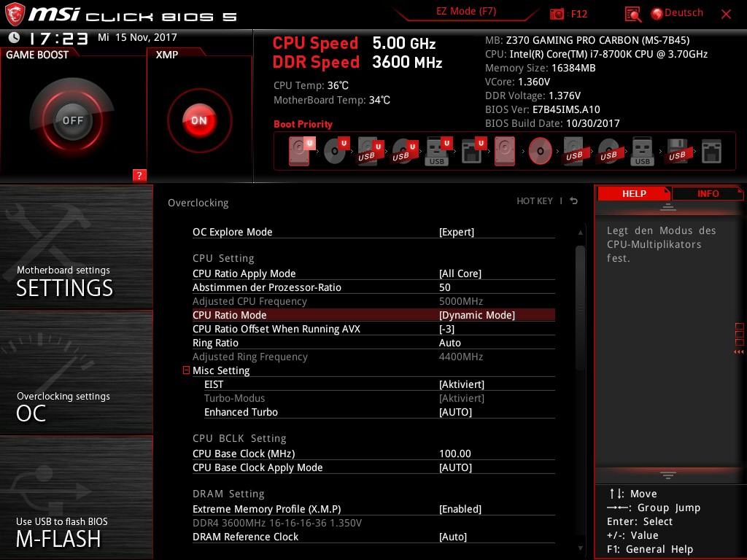
Task: Click the scrollbar up arrow
Action: tap(580, 233)
